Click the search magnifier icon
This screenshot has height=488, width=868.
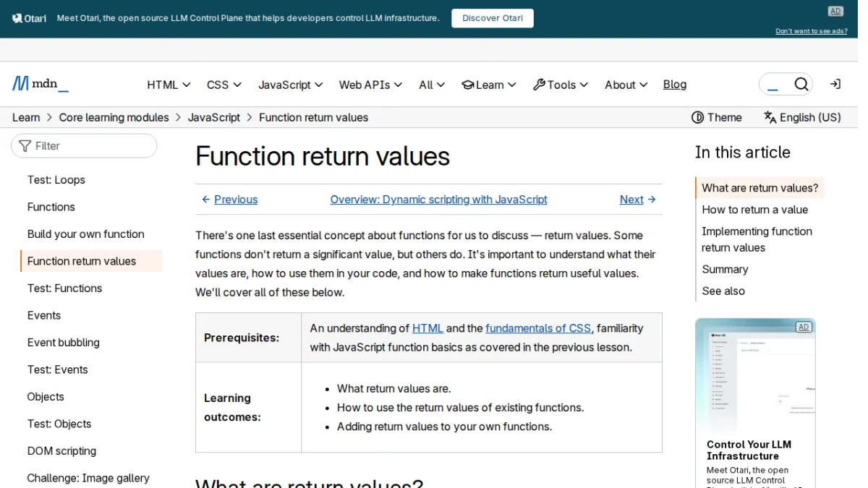[801, 85]
